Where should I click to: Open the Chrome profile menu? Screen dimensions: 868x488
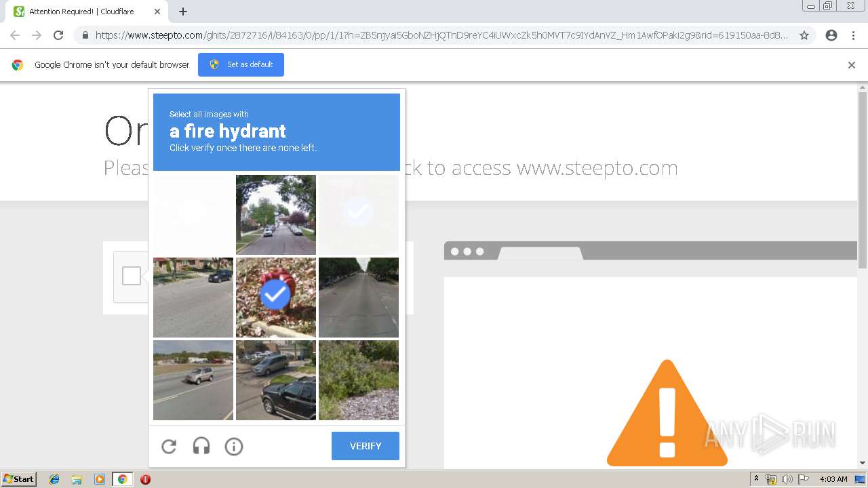click(831, 35)
